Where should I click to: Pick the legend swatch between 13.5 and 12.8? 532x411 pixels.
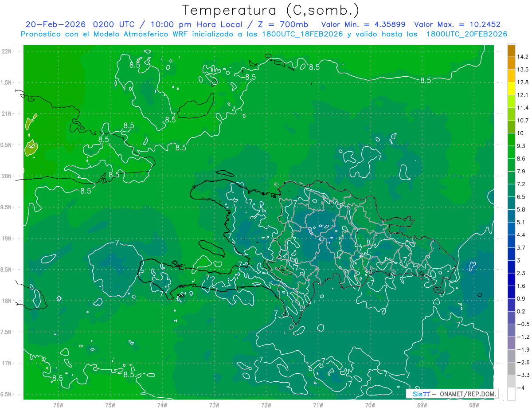(x=511, y=76)
